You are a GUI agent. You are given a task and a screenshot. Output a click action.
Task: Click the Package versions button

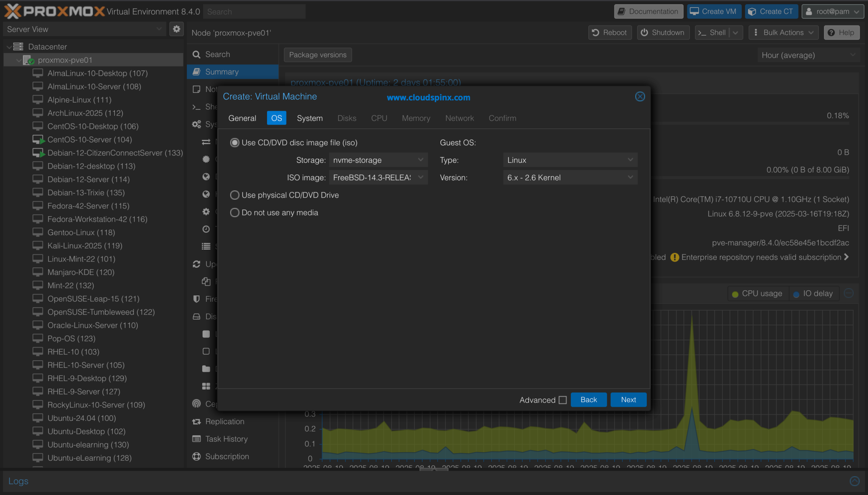pyautogui.click(x=317, y=55)
